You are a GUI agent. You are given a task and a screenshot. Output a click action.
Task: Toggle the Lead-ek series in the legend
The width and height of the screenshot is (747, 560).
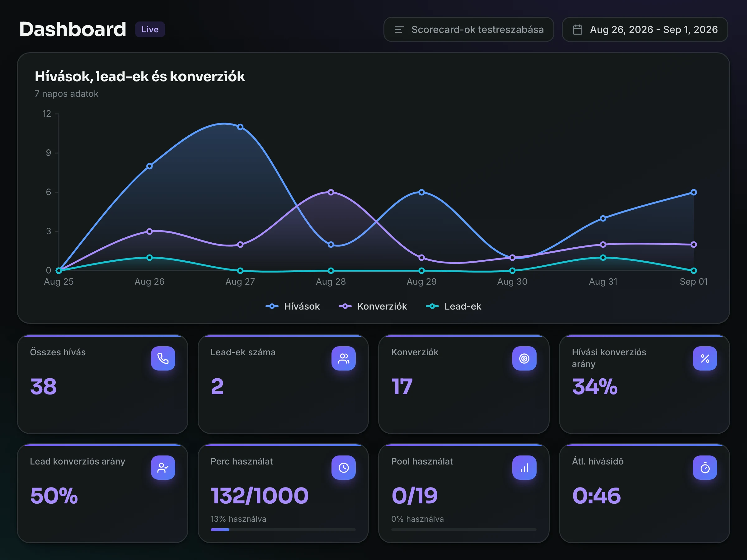click(x=453, y=306)
